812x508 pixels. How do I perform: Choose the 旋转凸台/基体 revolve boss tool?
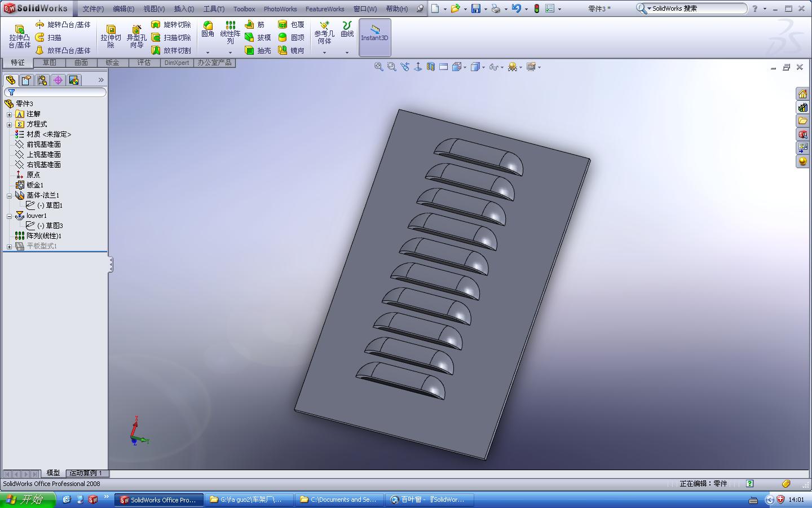[x=63, y=25]
